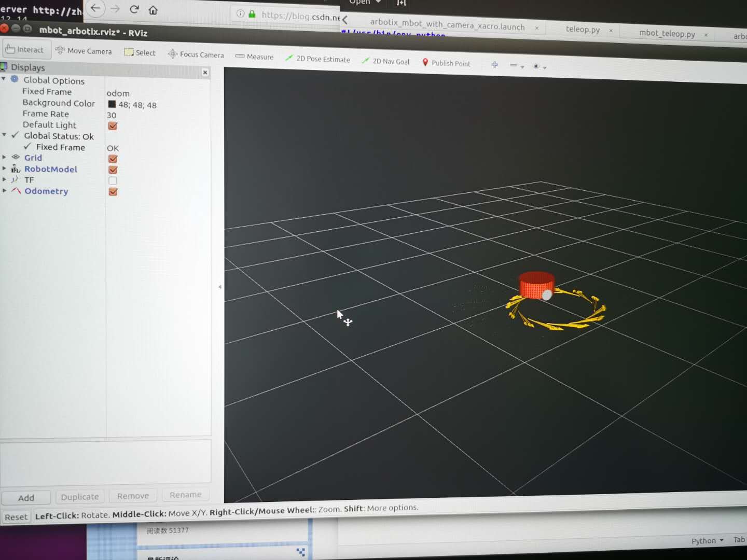Activate the Measure tool
Viewport: 747px width, 560px height.
point(254,57)
